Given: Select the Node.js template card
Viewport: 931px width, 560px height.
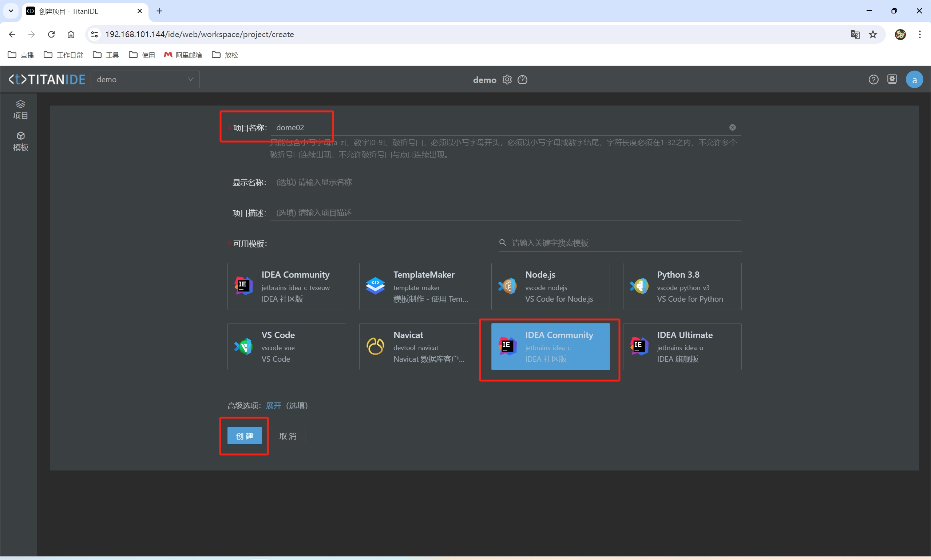Looking at the screenshot, I should [x=550, y=286].
